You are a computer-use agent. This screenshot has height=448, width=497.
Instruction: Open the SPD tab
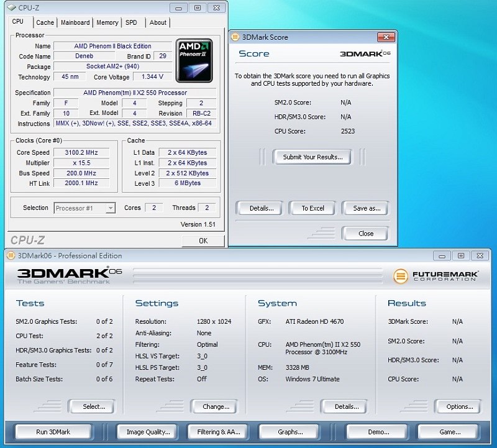131,22
